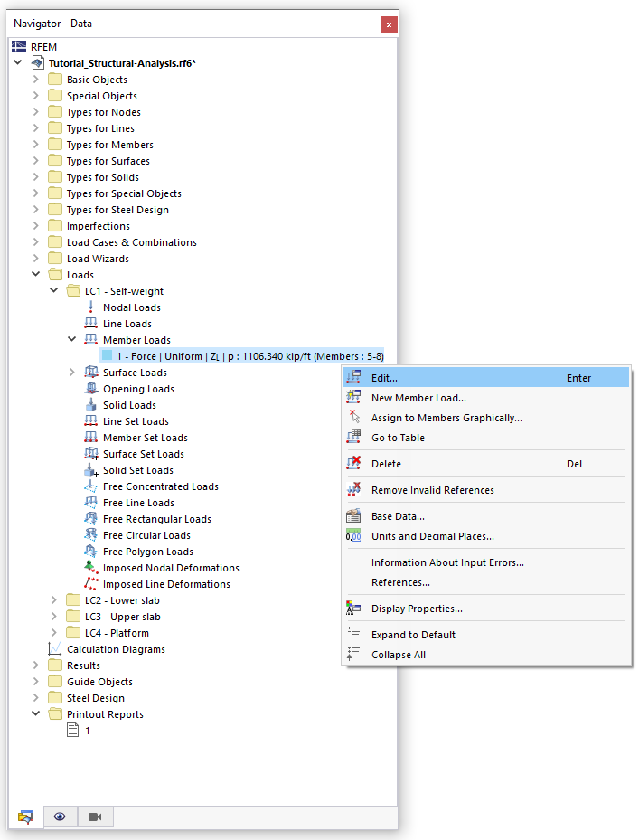The image size is (639, 840).
Task: Select the Guide Objects tree item
Action: (99, 682)
